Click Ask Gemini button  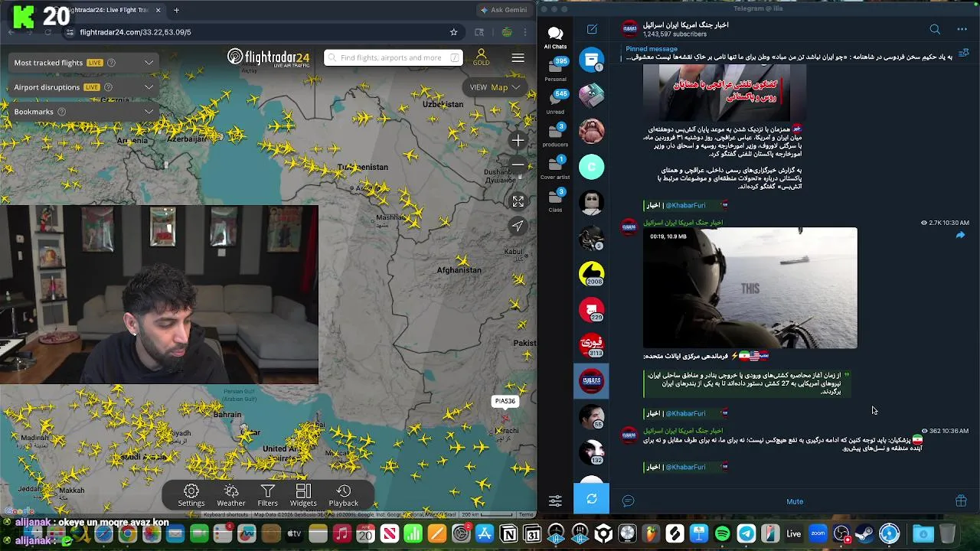tap(503, 10)
